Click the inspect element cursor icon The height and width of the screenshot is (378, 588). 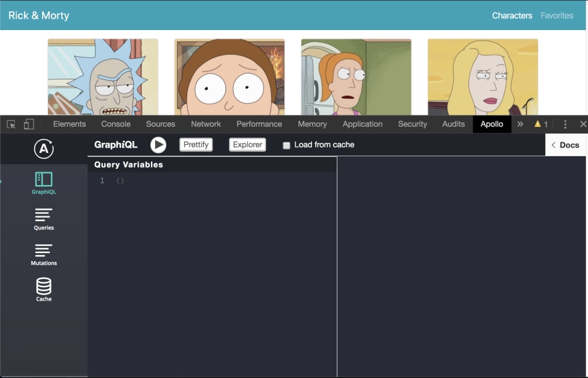click(11, 124)
